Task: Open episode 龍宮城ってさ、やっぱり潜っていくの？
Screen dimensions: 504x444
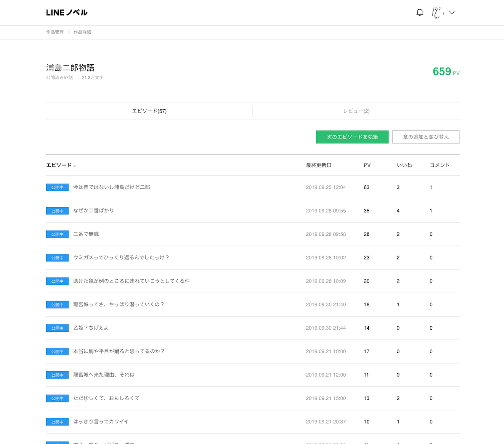Action: coord(118,304)
